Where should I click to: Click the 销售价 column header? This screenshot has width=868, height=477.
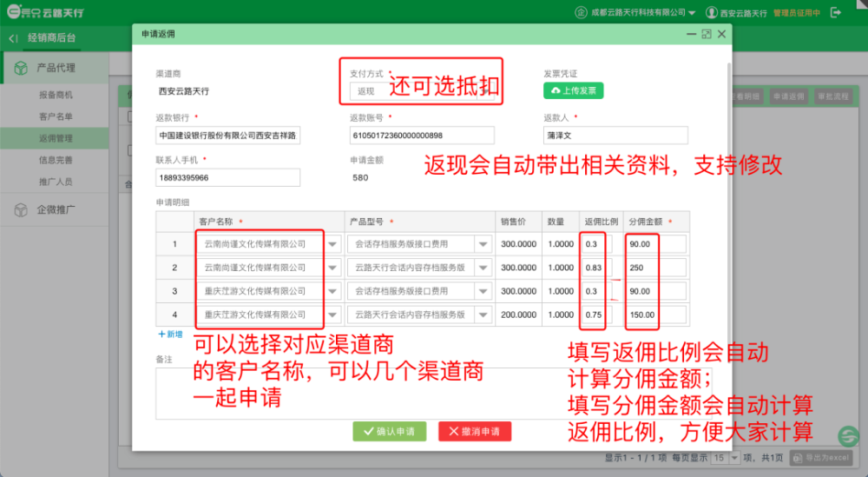pos(519,222)
